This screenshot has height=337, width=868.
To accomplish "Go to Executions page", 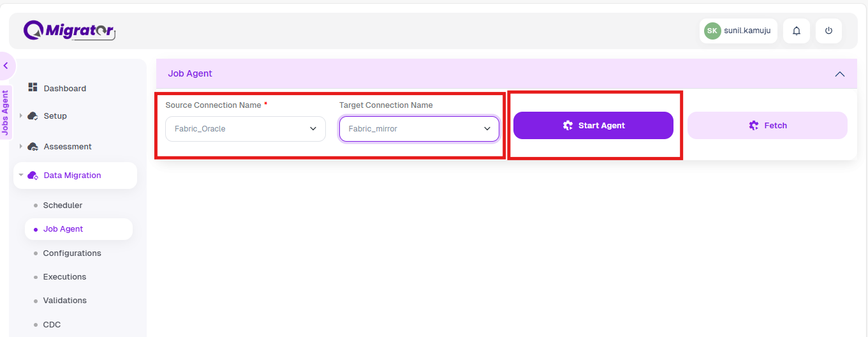I will coord(64,277).
